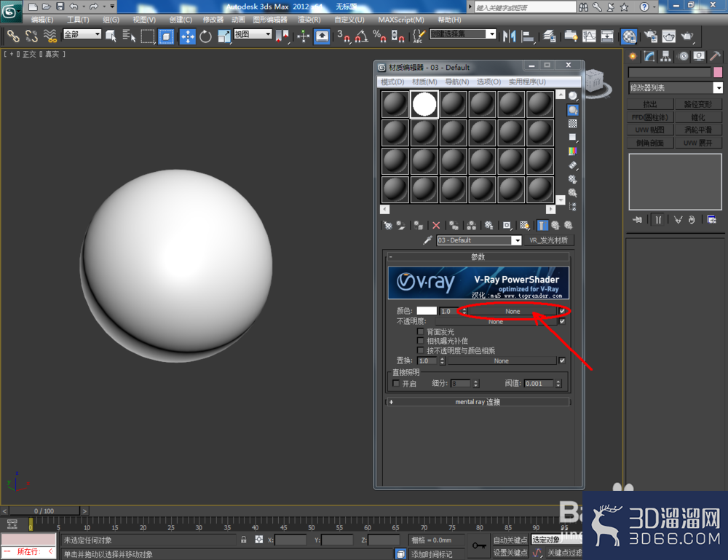Screen dimensions: 728x560
Task: Open Render Setup icon
Action: tap(650, 36)
